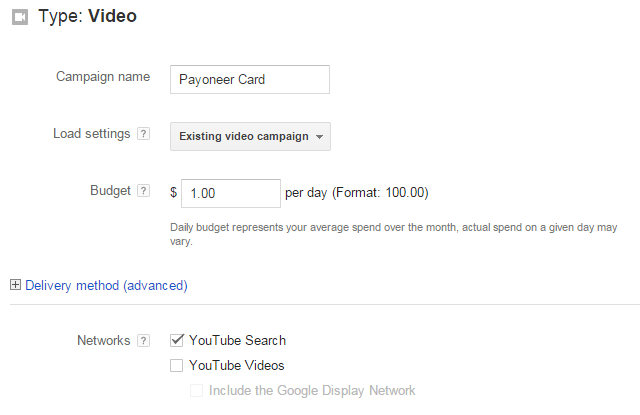Tick the Include Google Display Network checkbox
The height and width of the screenshot is (415, 640).
pos(196,390)
